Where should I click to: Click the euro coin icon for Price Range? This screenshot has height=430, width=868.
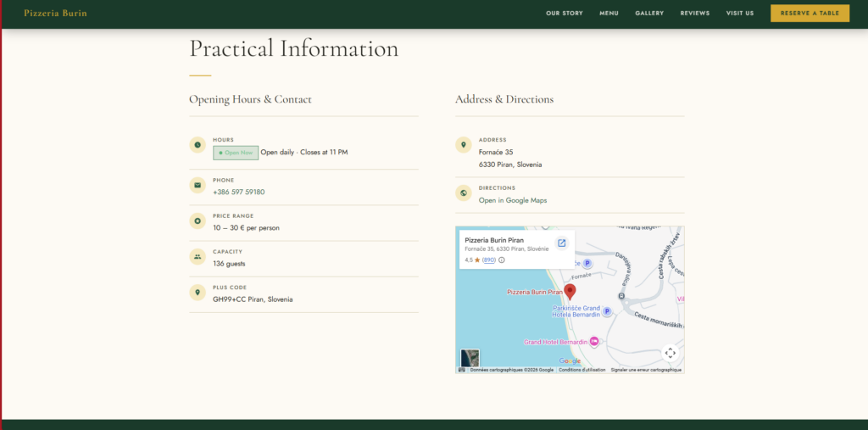pyautogui.click(x=198, y=221)
